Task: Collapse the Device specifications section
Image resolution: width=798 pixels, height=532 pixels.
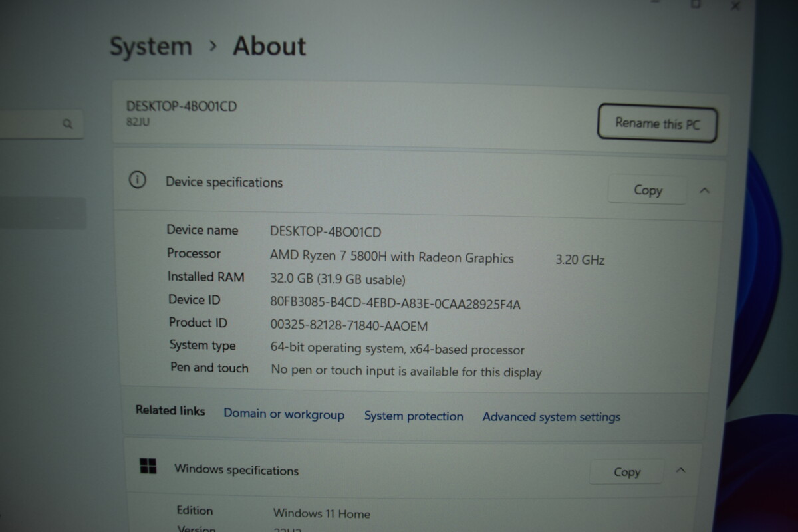Action: point(704,191)
